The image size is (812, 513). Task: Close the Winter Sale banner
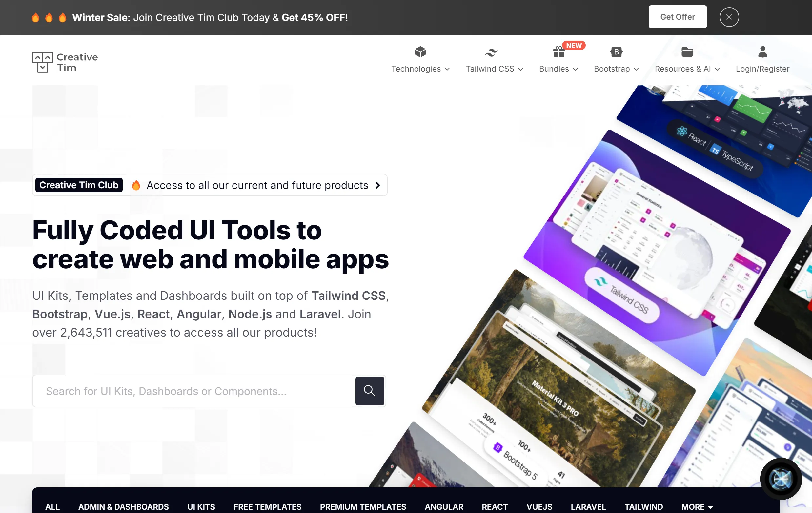(729, 17)
